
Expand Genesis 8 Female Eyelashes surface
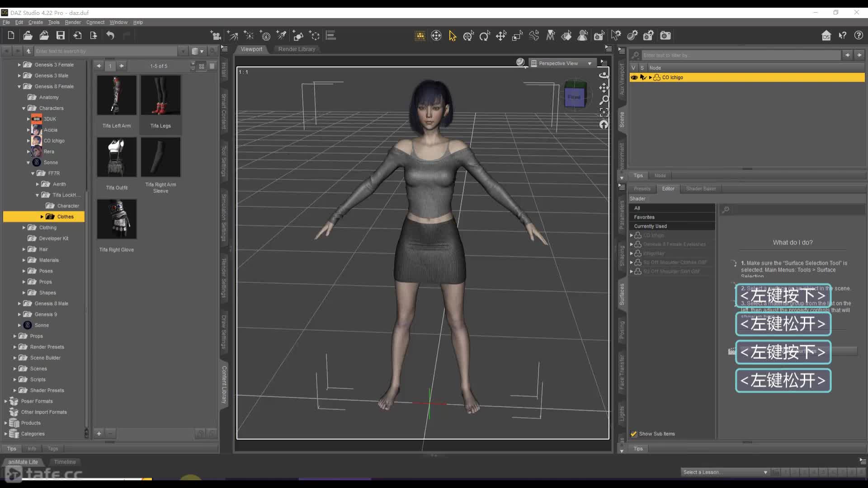click(x=632, y=244)
